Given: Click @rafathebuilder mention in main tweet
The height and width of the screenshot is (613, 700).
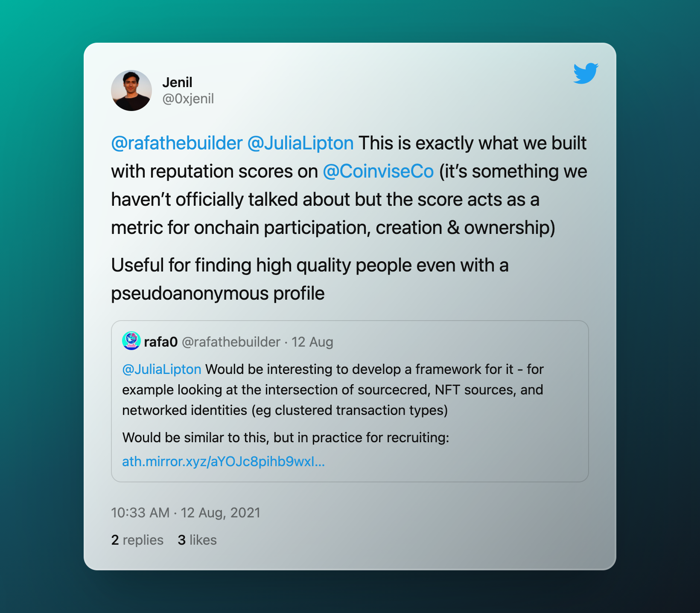Looking at the screenshot, I should point(177,143).
